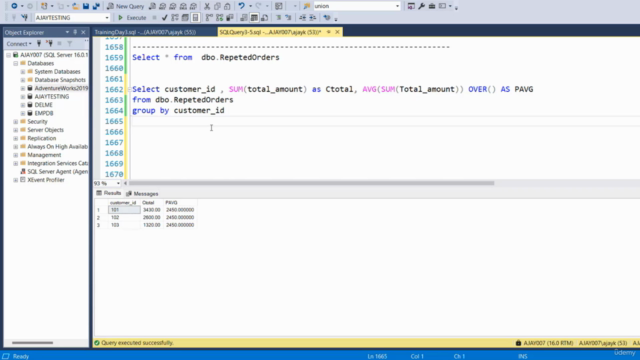Click the editor horizontal scrollbar
The height and width of the screenshot is (360, 640).
click(311, 183)
